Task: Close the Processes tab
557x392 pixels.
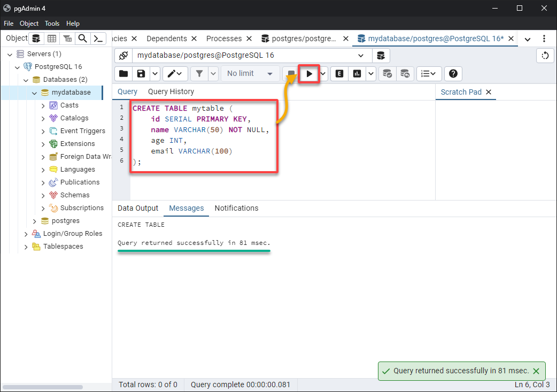Action: (x=249, y=39)
